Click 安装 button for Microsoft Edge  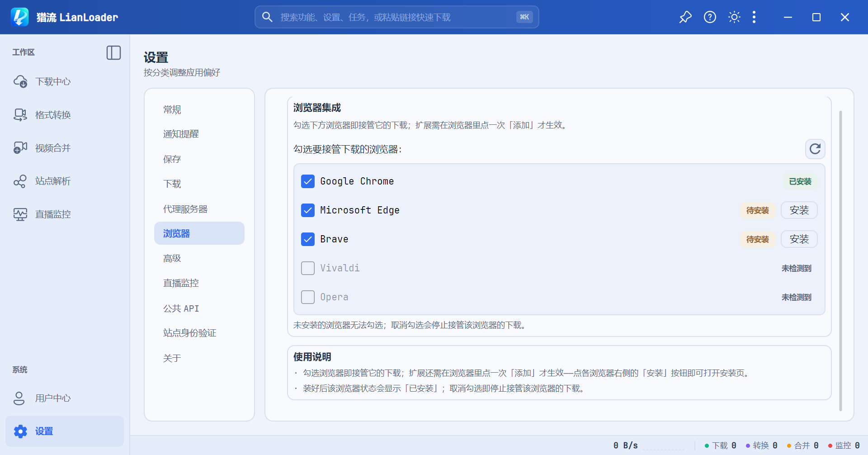click(x=799, y=210)
